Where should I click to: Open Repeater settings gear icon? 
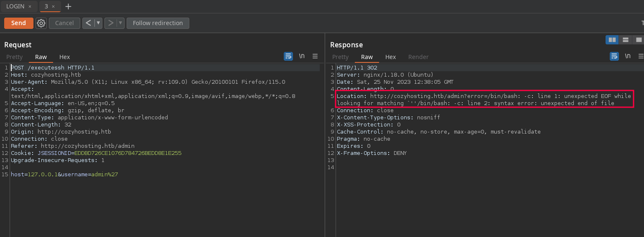41,23
